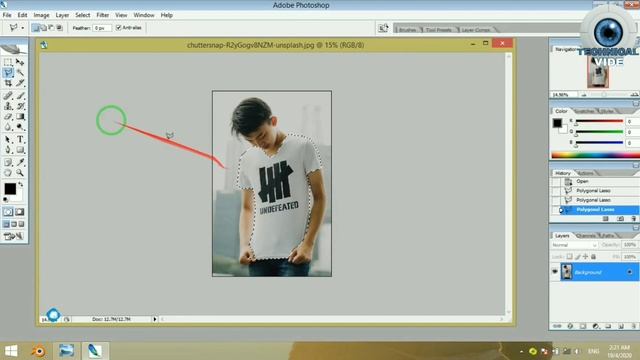The image size is (640, 360).
Task: Choose New selection mode in options bar
Action: pos(36,28)
